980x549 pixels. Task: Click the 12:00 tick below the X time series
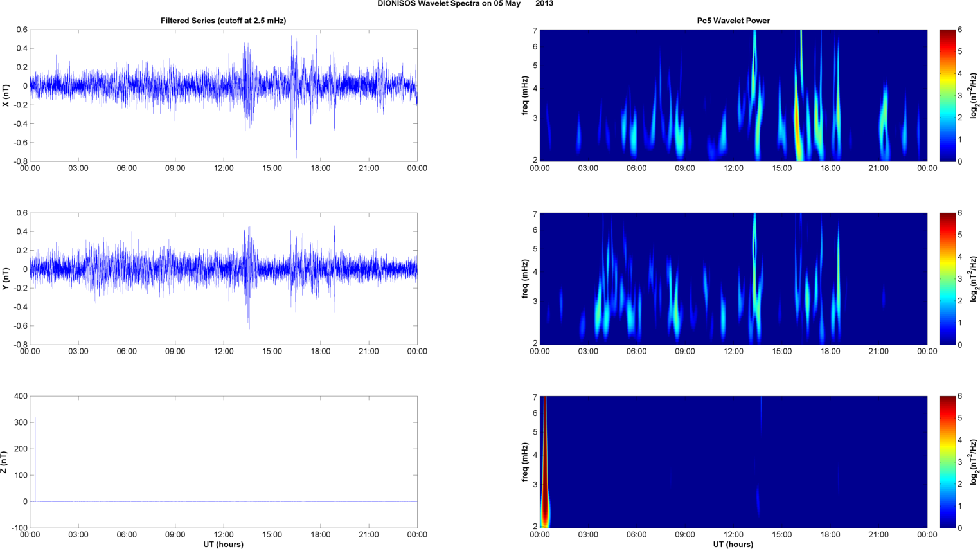tap(224, 168)
